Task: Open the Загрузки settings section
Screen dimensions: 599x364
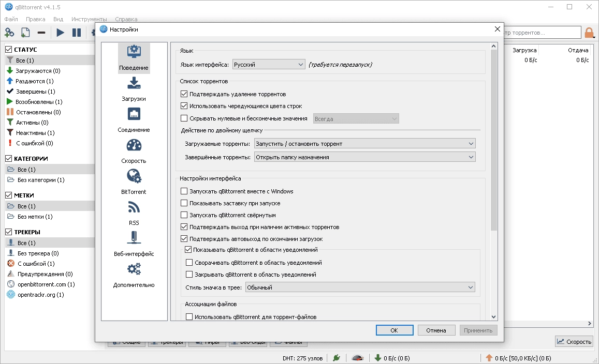Action: click(x=134, y=89)
